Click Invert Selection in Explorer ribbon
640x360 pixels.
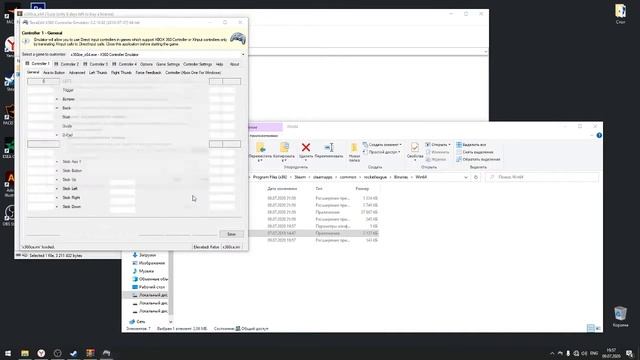[478, 159]
